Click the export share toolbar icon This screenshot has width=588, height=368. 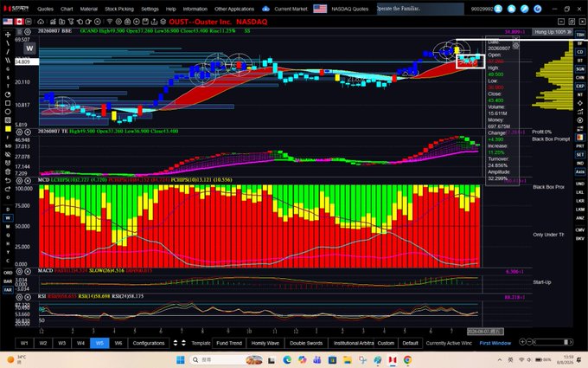pyautogui.click(x=154, y=22)
